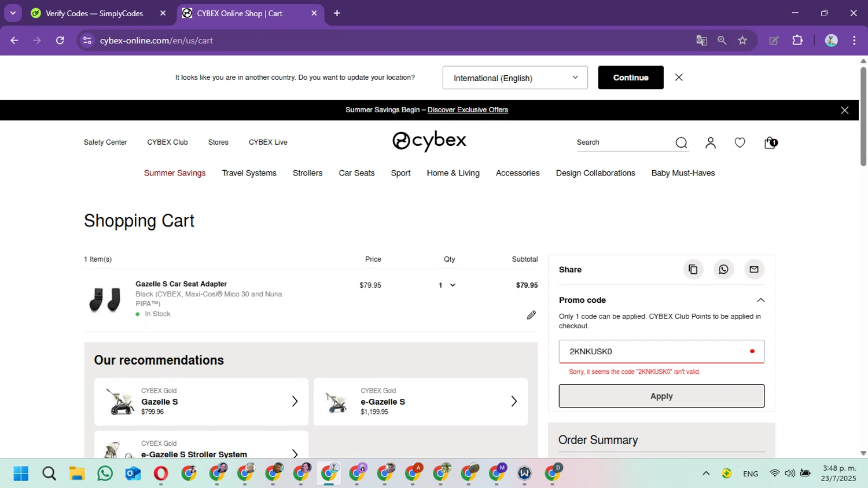Viewport: 868px width, 488px height.
Task: Click the browser zoom magnifier icon
Action: point(722,41)
